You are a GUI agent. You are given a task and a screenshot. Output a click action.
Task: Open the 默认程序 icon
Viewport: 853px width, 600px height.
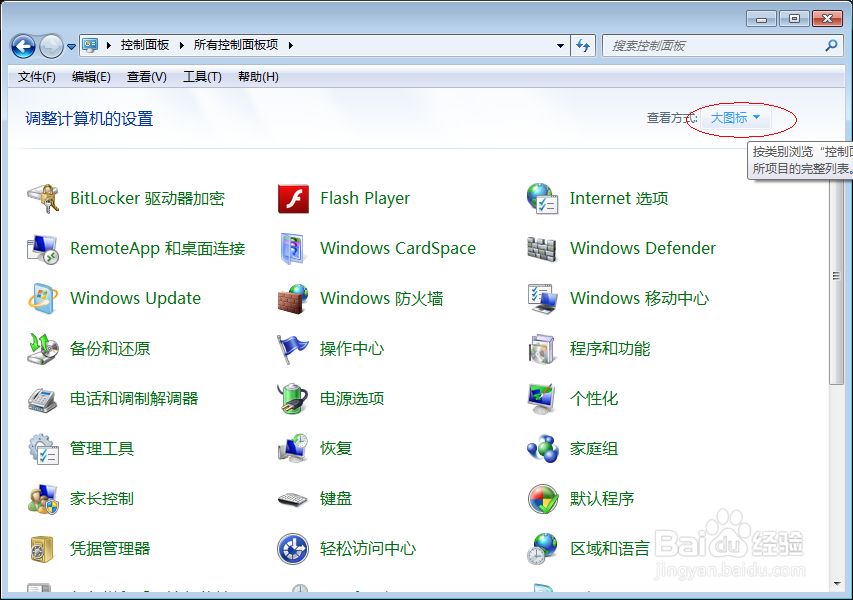[x=542, y=499]
